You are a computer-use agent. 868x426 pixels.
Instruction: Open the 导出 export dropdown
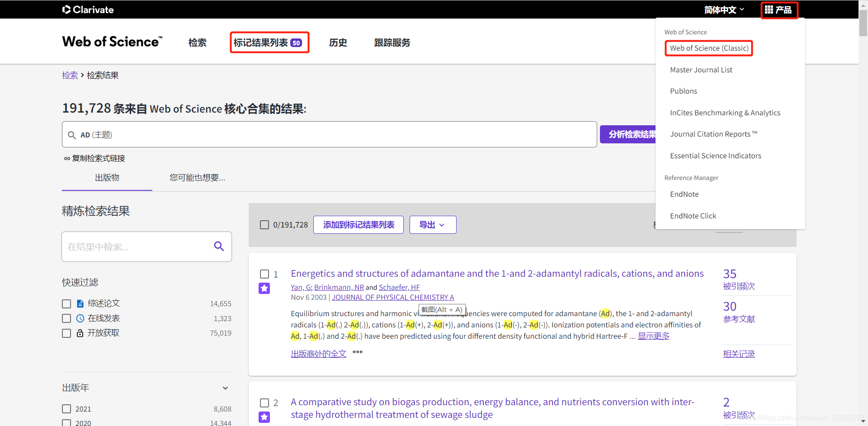coord(433,225)
